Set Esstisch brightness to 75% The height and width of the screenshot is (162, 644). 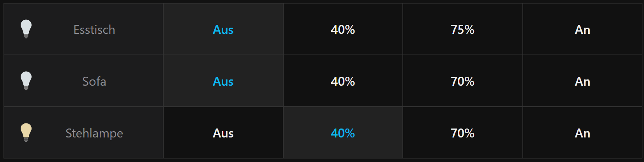tap(462, 30)
